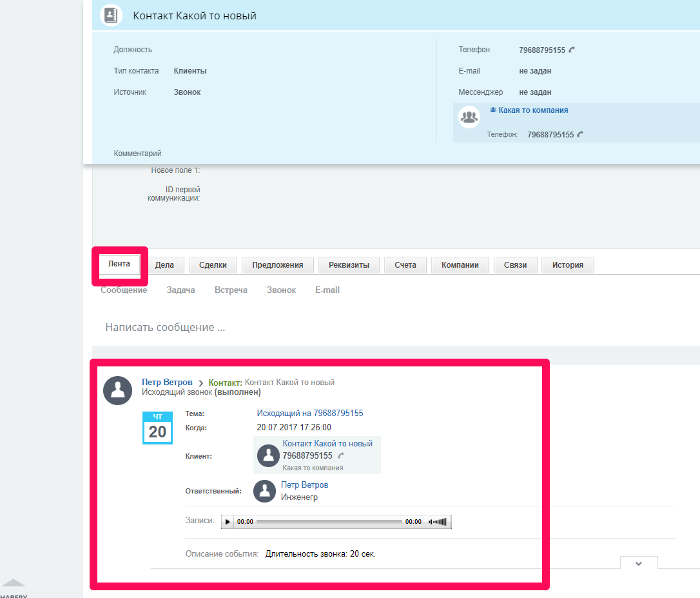Click Петр Ветров avatar at feed post top
Image resolution: width=700 pixels, height=598 pixels.
(118, 391)
